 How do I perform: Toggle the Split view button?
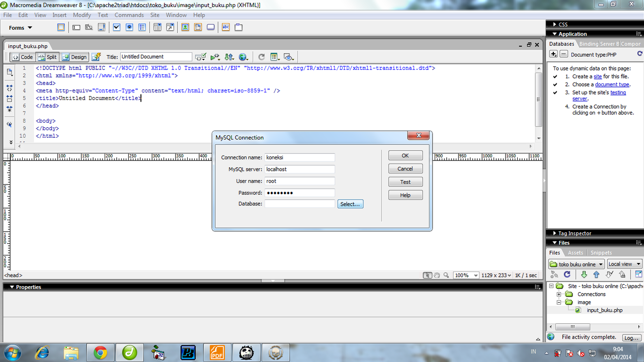[47, 57]
